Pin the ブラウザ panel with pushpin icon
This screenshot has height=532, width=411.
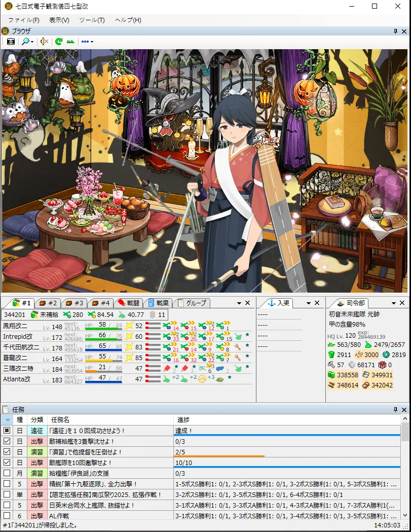[395, 31]
